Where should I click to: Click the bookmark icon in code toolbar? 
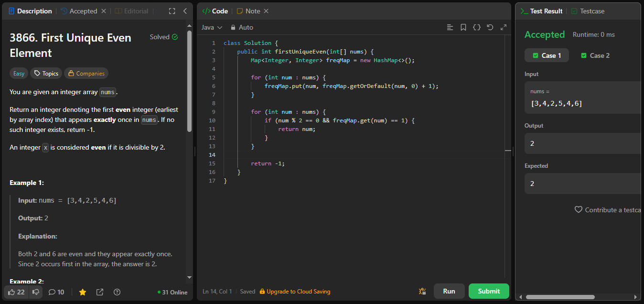[463, 27]
